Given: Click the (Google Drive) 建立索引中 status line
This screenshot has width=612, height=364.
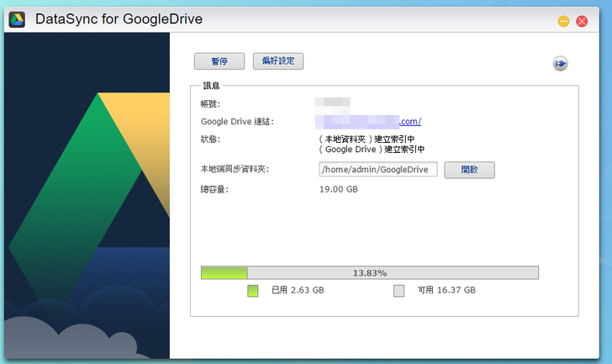Looking at the screenshot, I should click(372, 150).
